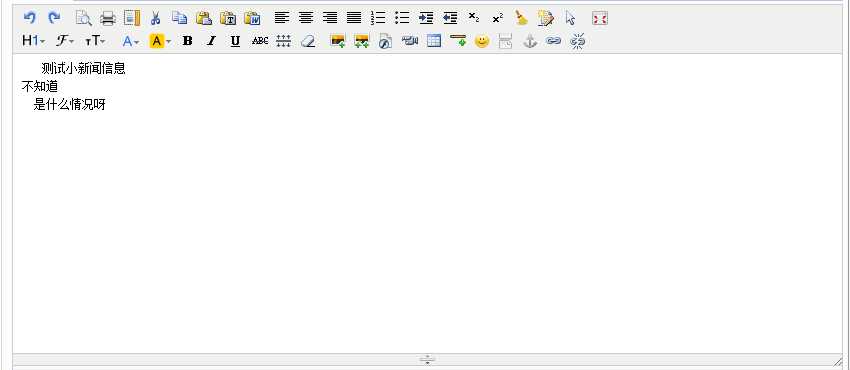
Task: Click the Undo arrow icon
Action: click(x=30, y=18)
